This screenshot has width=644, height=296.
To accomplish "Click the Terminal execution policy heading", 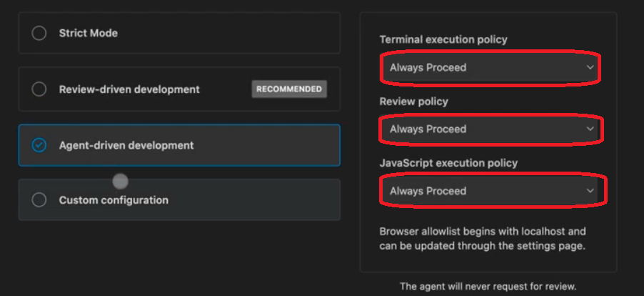I will [x=443, y=39].
